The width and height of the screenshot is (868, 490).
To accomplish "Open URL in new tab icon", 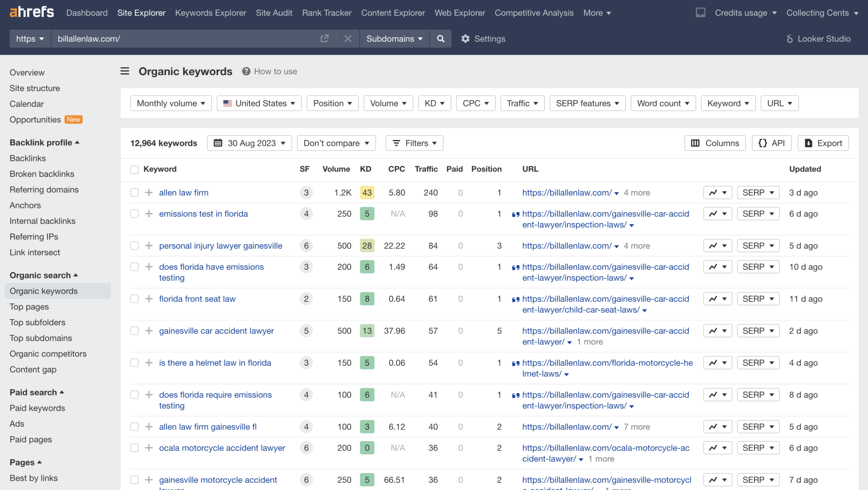I will tap(325, 39).
